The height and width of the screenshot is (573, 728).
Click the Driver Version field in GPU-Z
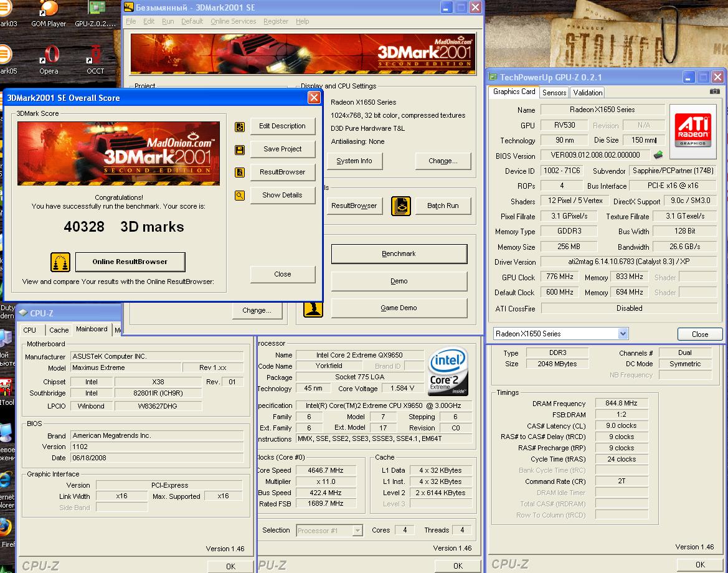(x=628, y=262)
